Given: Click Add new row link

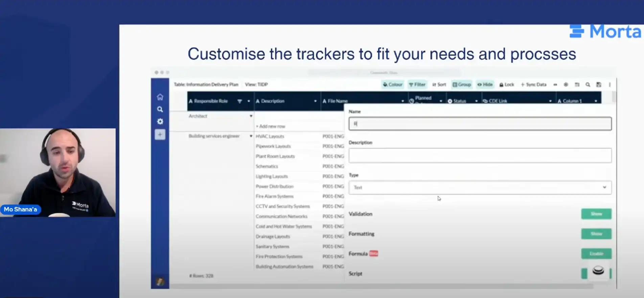Looking at the screenshot, I should tap(271, 126).
